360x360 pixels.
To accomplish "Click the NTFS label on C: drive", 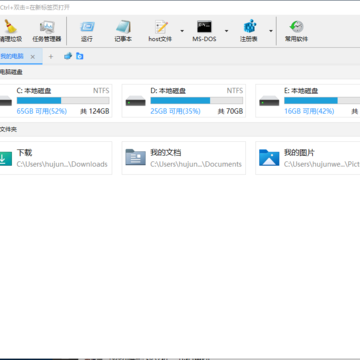I will coord(101,91).
